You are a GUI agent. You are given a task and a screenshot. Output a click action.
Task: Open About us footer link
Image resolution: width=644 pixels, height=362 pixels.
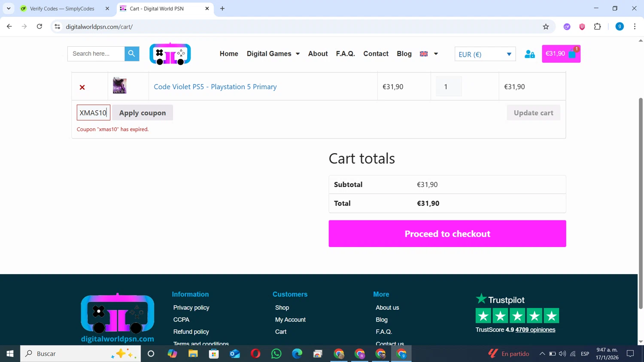(x=387, y=308)
